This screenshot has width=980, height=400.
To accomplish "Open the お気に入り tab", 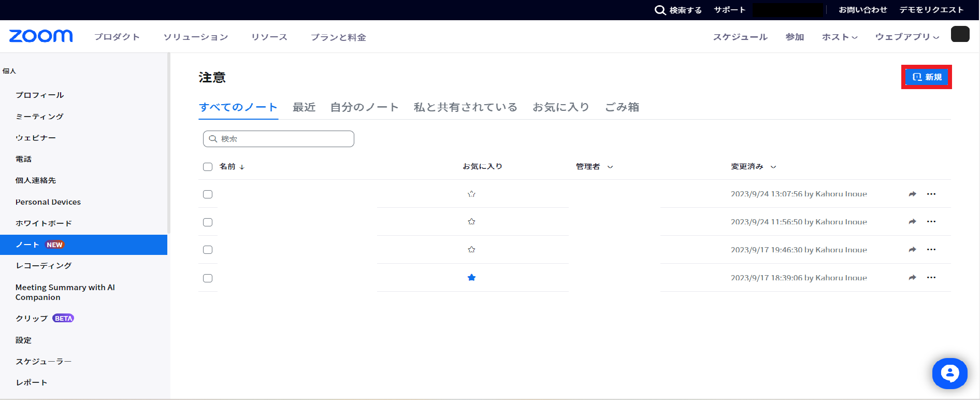I will tap(561, 107).
